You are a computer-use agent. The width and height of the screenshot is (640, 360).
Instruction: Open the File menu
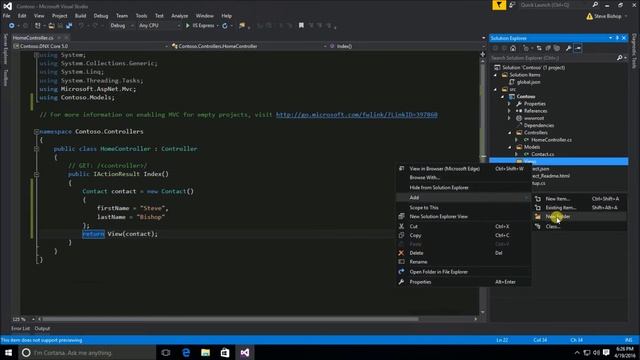pos(7,16)
